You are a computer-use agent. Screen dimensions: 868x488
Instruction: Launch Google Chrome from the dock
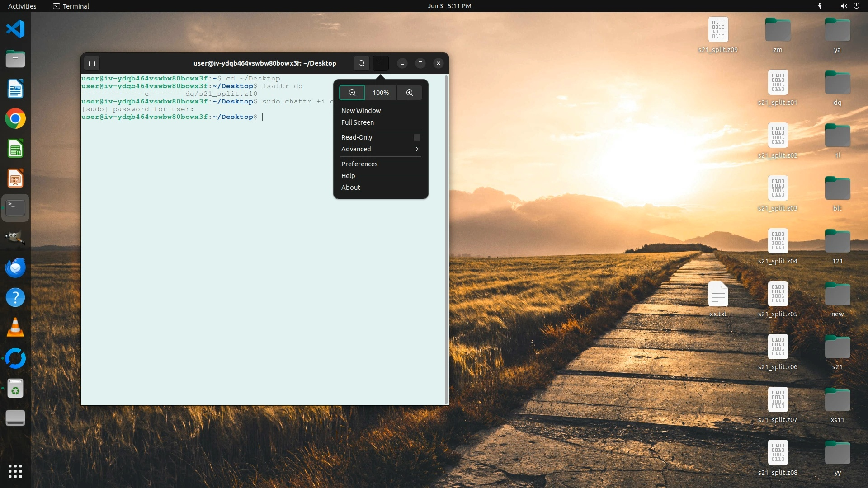click(x=15, y=119)
